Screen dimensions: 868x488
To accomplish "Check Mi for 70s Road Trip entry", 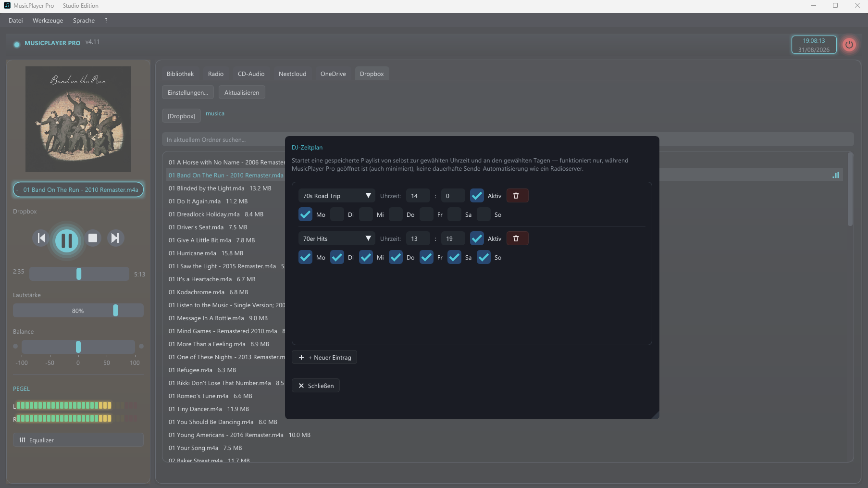I will 366,214.
